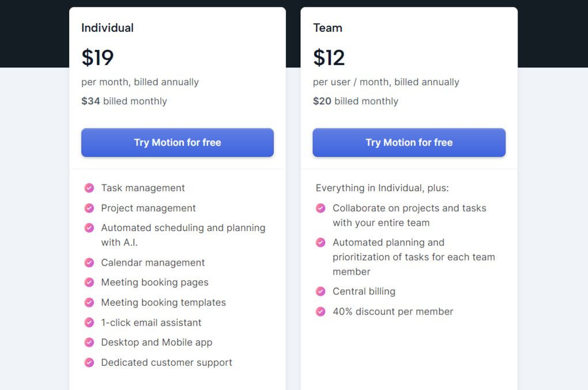Click the $12 price on Team plan

(x=328, y=57)
